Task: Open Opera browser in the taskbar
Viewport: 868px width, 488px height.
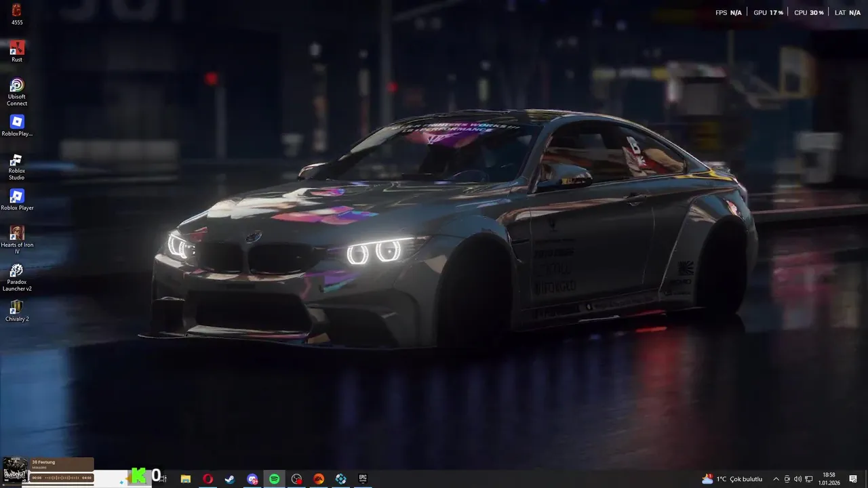Action: click(x=208, y=479)
